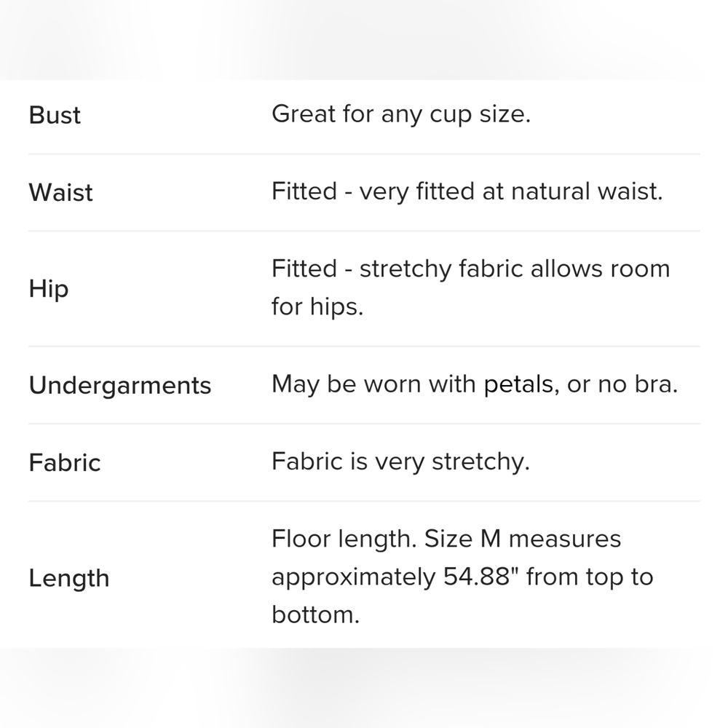Select the Length row label

point(69,579)
